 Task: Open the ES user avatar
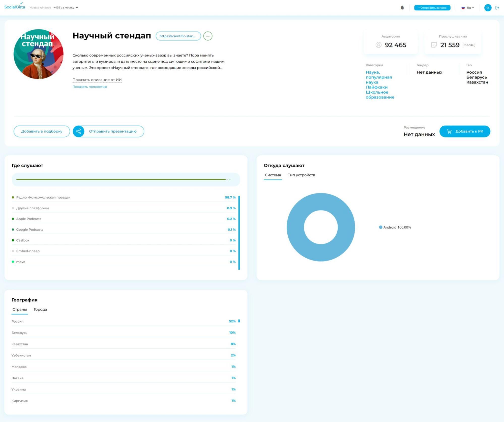[x=488, y=8]
